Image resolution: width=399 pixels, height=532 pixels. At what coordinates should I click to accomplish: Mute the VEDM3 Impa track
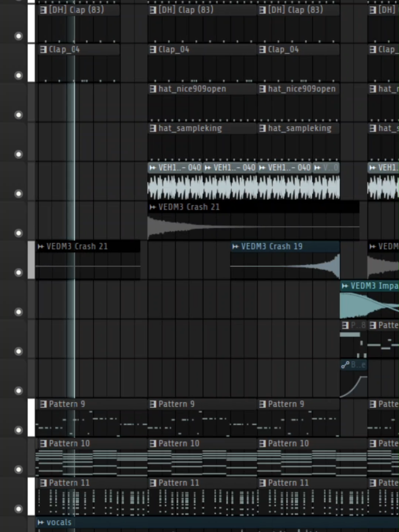pyautogui.click(x=18, y=312)
